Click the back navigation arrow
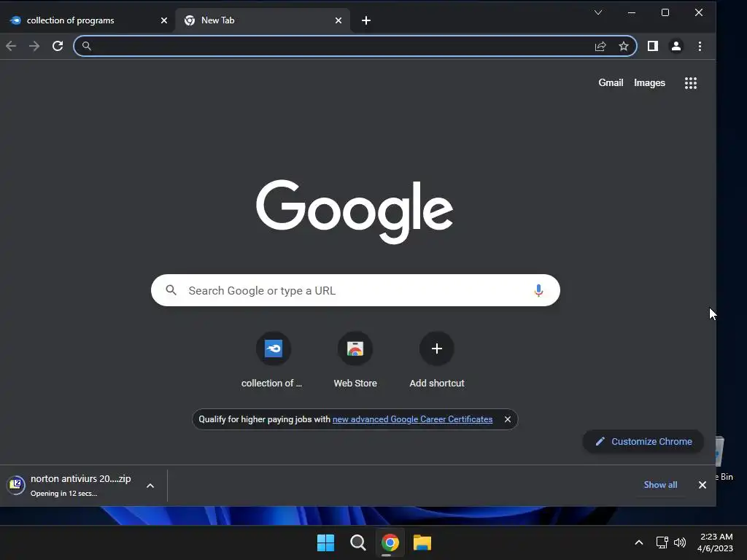This screenshot has width=747, height=560. click(x=11, y=46)
